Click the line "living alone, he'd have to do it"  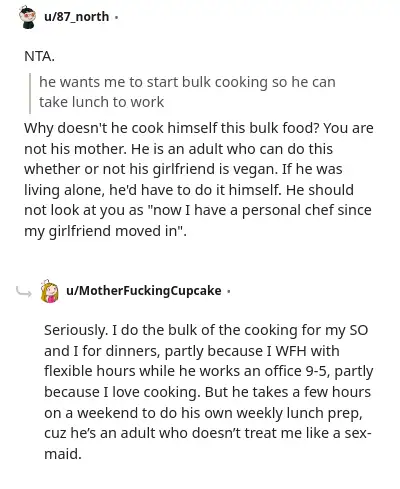click(189, 190)
